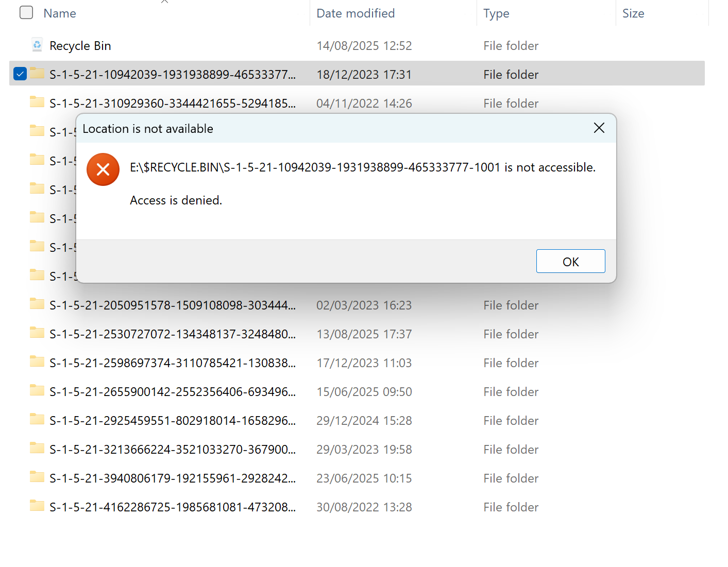Click 'File folder' type in Recycle Bin row
Screen dimensions: 728x567
point(511,46)
